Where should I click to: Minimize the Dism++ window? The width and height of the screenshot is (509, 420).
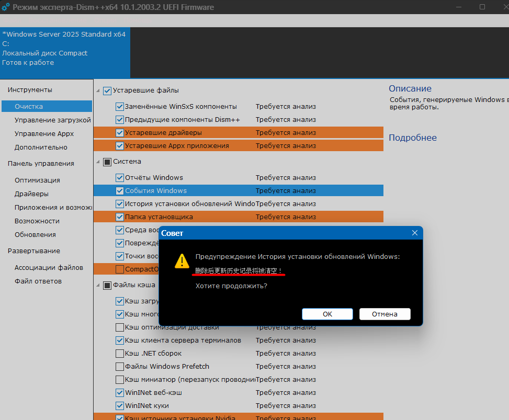(458, 7)
